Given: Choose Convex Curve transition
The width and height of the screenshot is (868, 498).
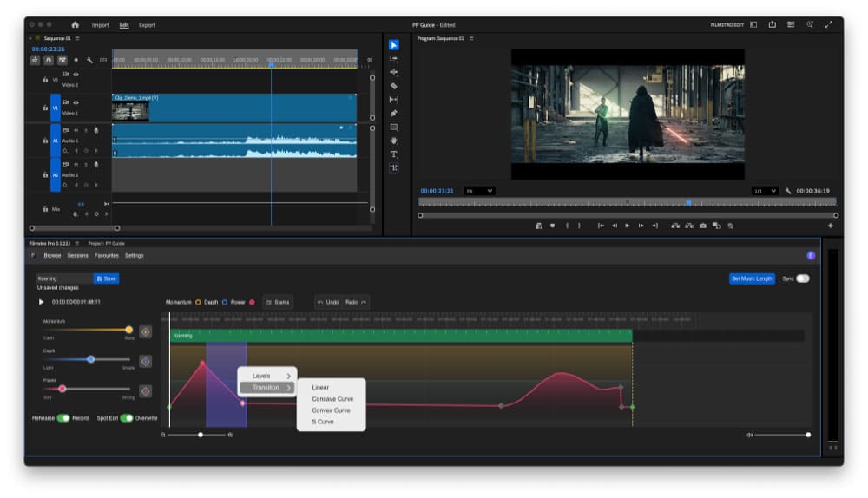Looking at the screenshot, I should coord(331,410).
